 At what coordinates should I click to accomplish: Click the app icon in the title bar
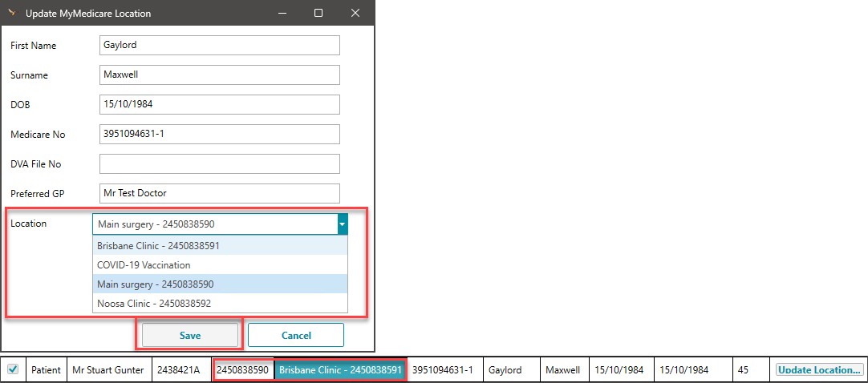click(12, 13)
